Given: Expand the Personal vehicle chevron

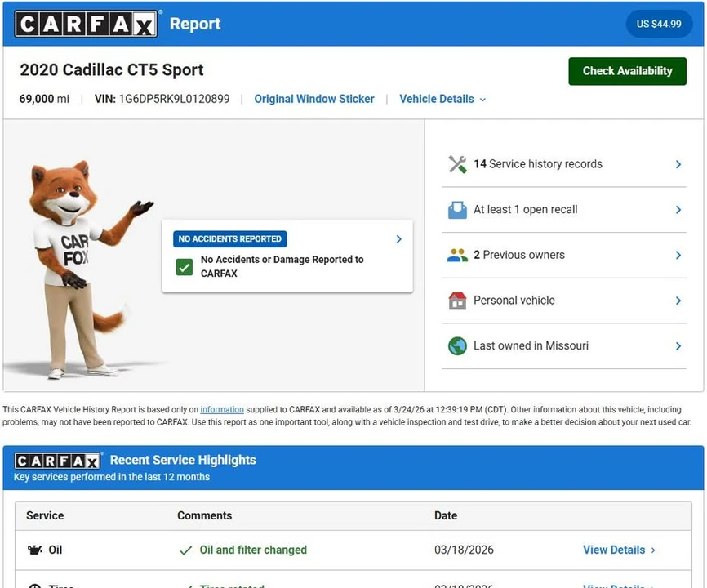Looking at the screenshot, I should coord(678,301).
